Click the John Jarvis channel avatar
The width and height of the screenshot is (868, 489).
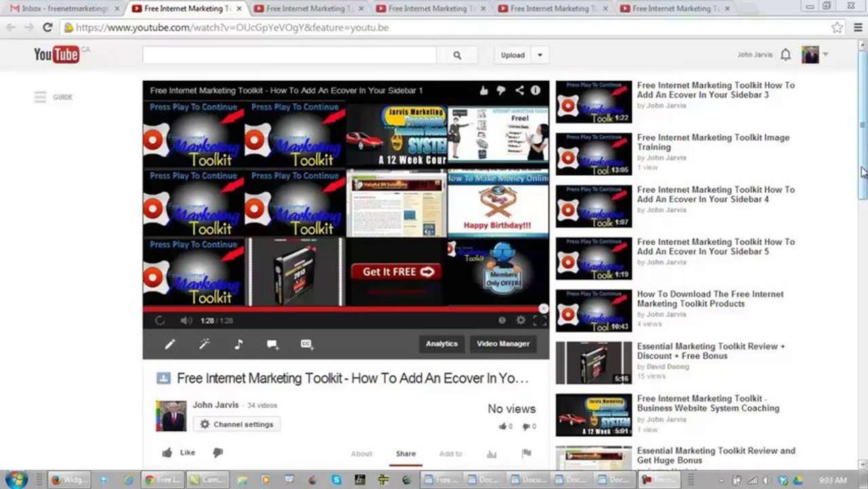(171, 416)
